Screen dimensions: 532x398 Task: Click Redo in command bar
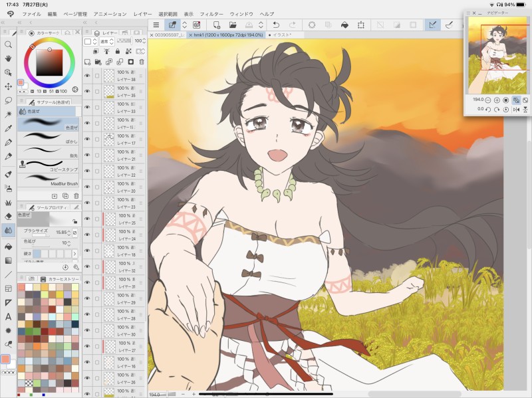click(x=292, y=25)
